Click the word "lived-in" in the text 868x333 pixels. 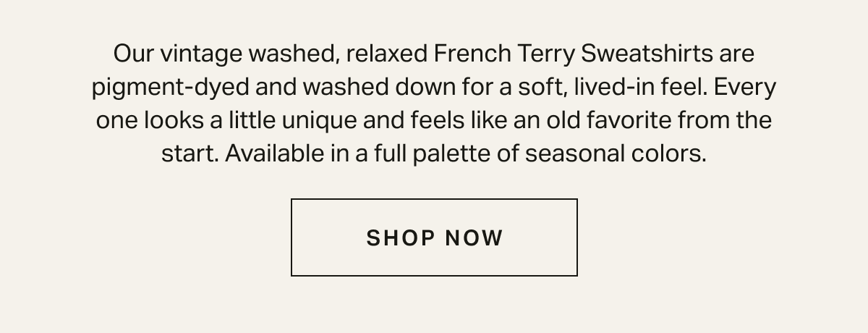(605, 88)
